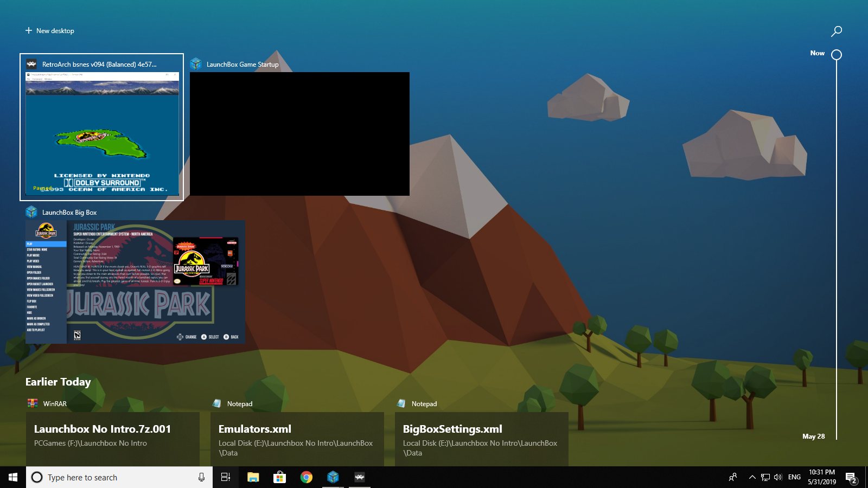
Task: Open Microsoft Store from the taskbar
Action: click(279, 477)
